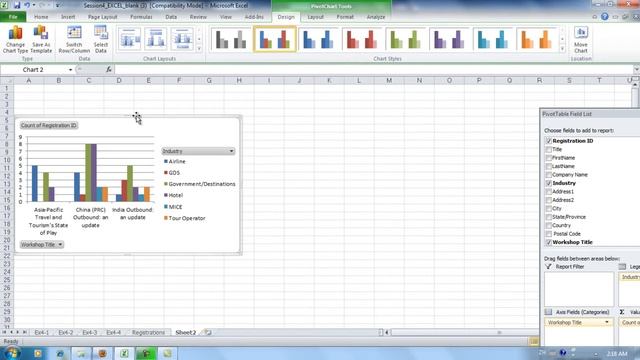
Task: Select the Tour Operator legend entry
Action: (185, 218)
